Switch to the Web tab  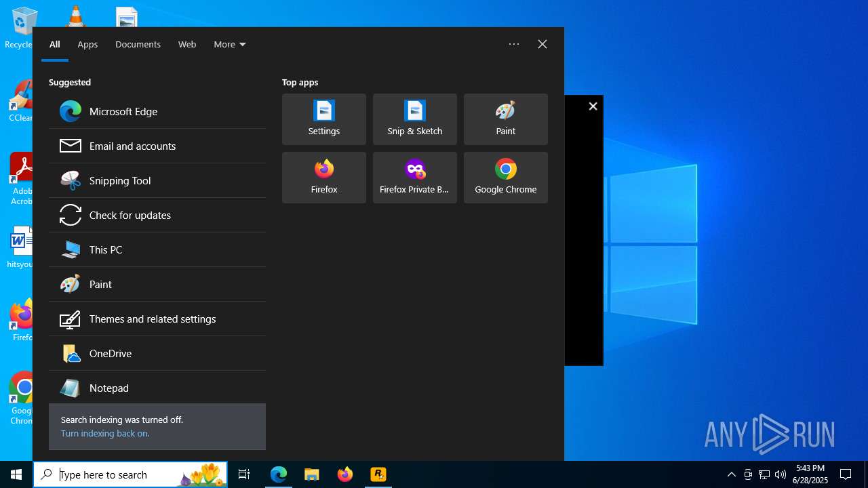(187, 44)
